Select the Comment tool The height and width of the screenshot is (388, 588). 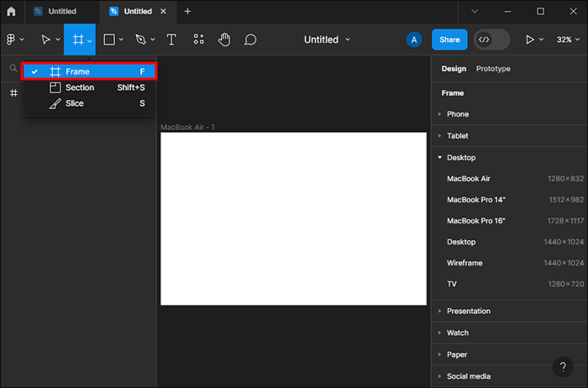tap(249, 39)
